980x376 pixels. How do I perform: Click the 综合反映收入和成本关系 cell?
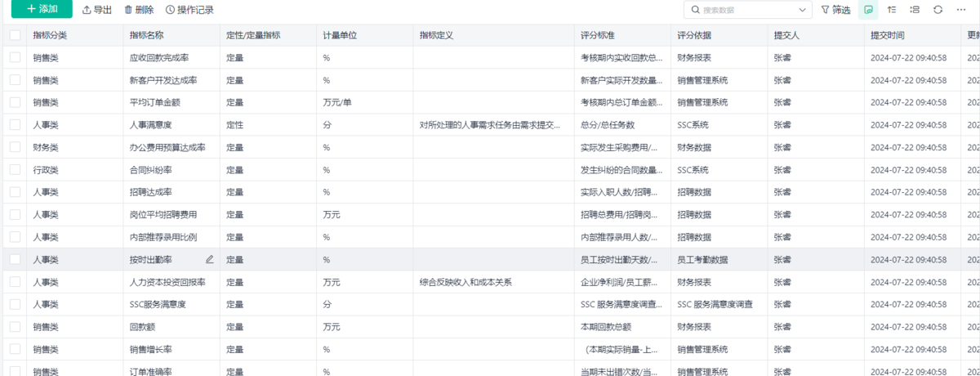[493, 282]
